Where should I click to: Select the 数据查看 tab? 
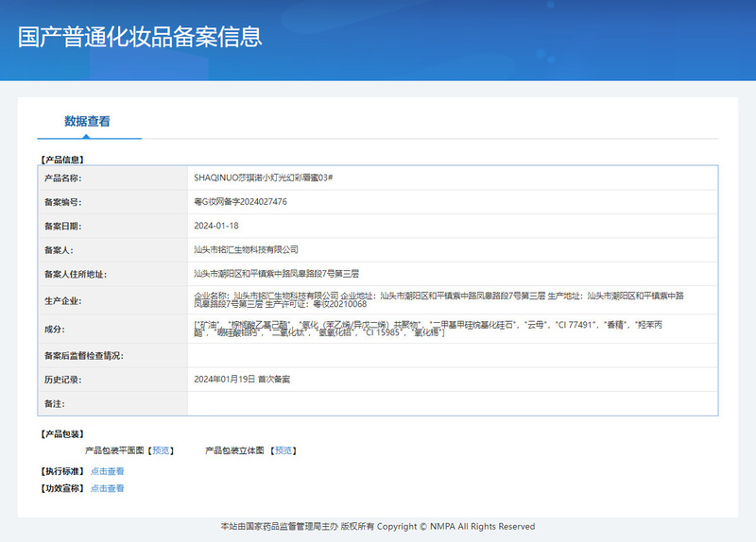(87, 121)
